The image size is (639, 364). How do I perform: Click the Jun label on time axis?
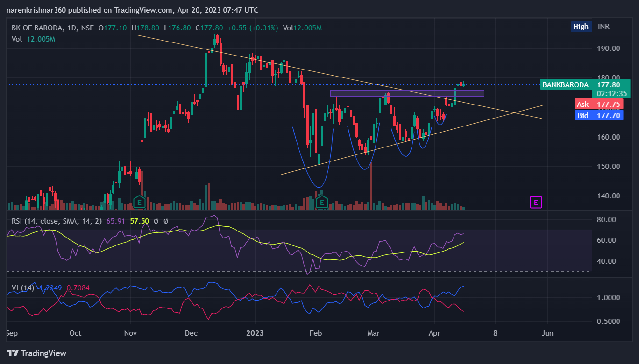tap(548, 333)
